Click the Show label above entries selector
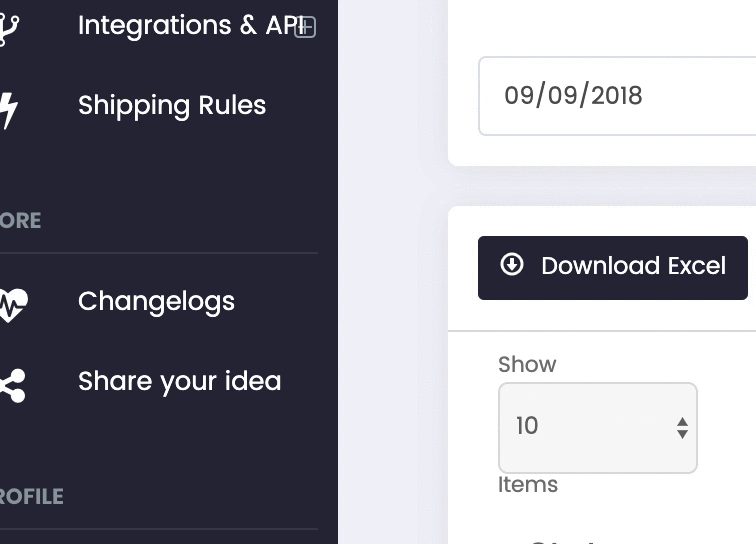Viewport: 756px width, 544px height. tap(527, 365)
